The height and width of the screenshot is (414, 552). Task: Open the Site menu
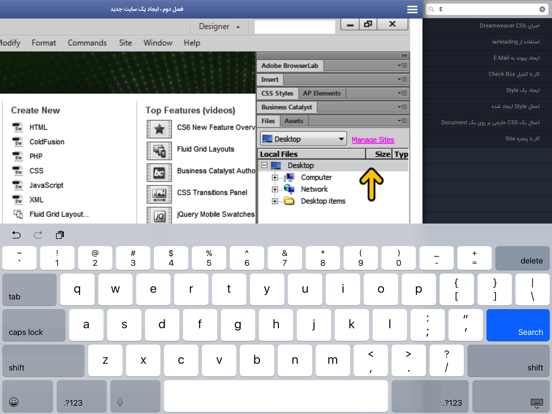pyautogui.click(x=125, y=43)
